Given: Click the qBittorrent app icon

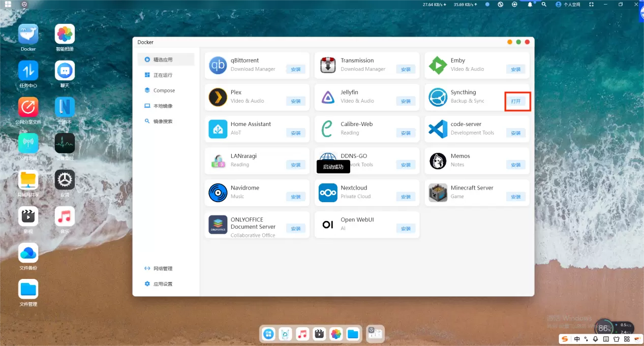Looking at the screenshot, I should pyautogui.click(x=218, y=66).
